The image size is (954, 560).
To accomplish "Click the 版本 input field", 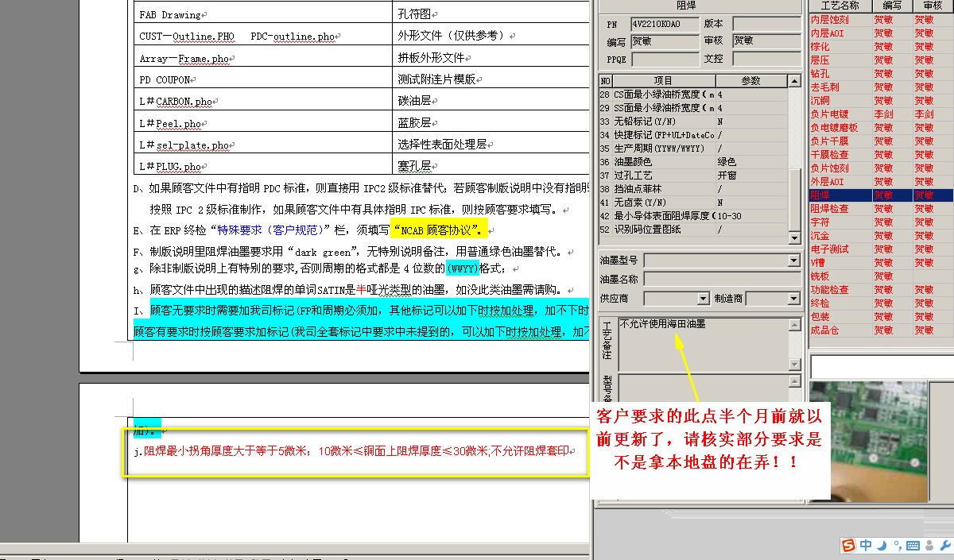I will point(766,24).
